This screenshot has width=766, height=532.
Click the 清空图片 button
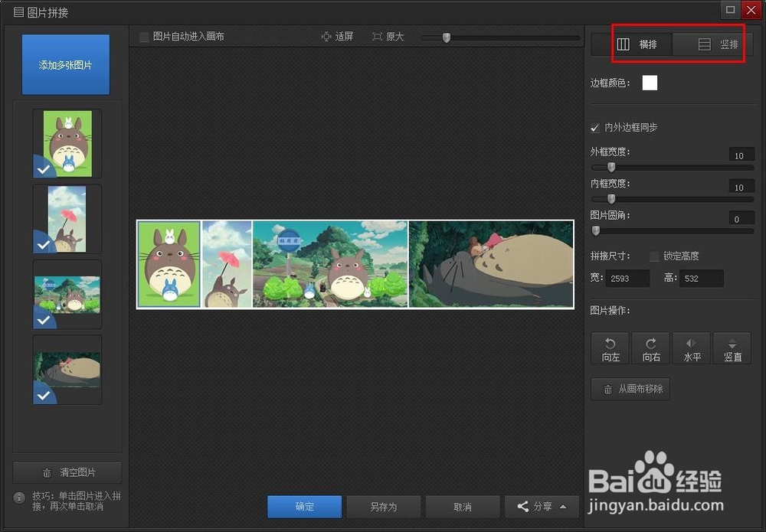point(67,472)
